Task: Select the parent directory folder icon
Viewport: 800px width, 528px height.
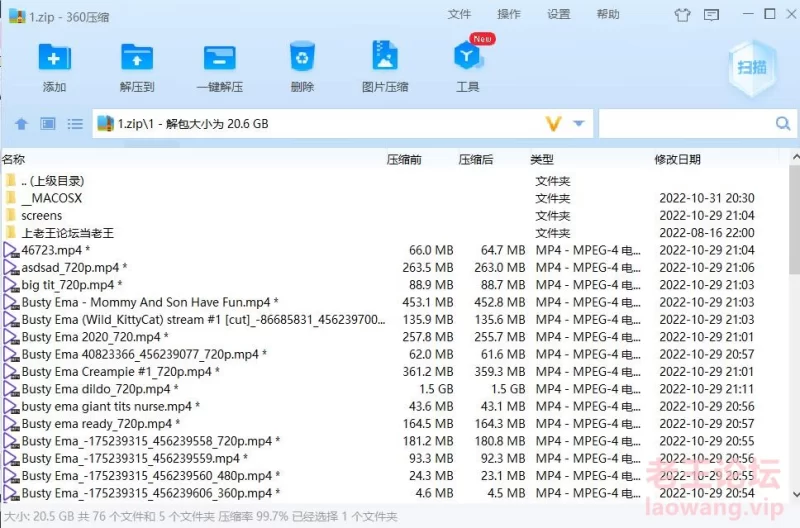Action: click(x=11, y=180)
